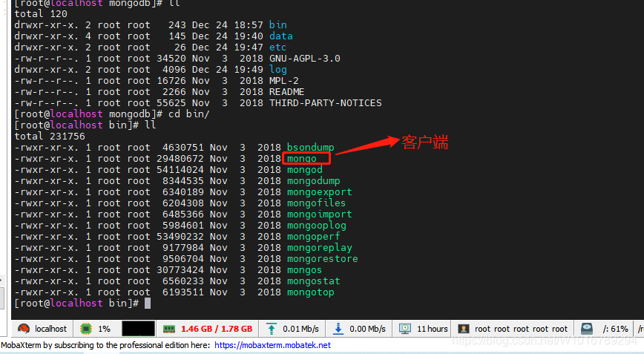Viewport: 644px width, 354px height.
Task: Click the disk usage drive icon
Action: point(587,329)
